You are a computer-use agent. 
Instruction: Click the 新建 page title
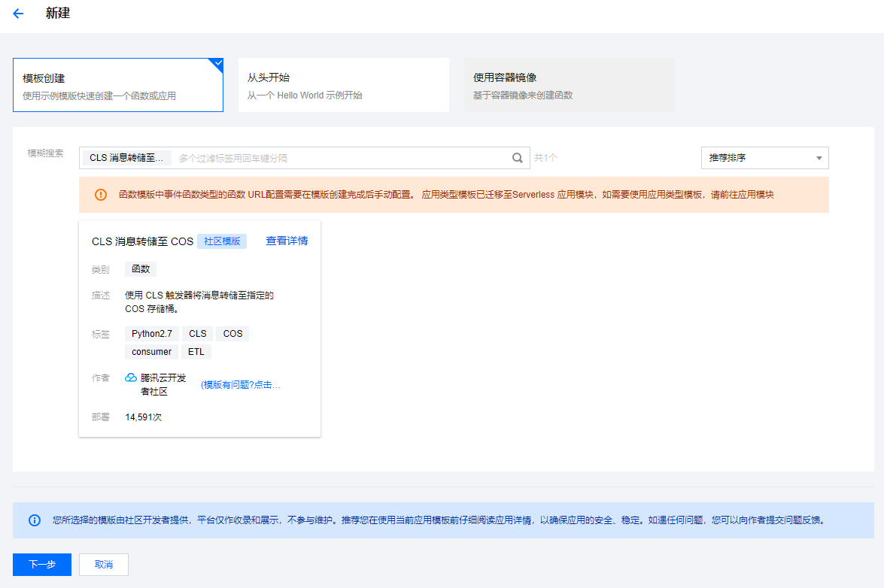(57, 14)
